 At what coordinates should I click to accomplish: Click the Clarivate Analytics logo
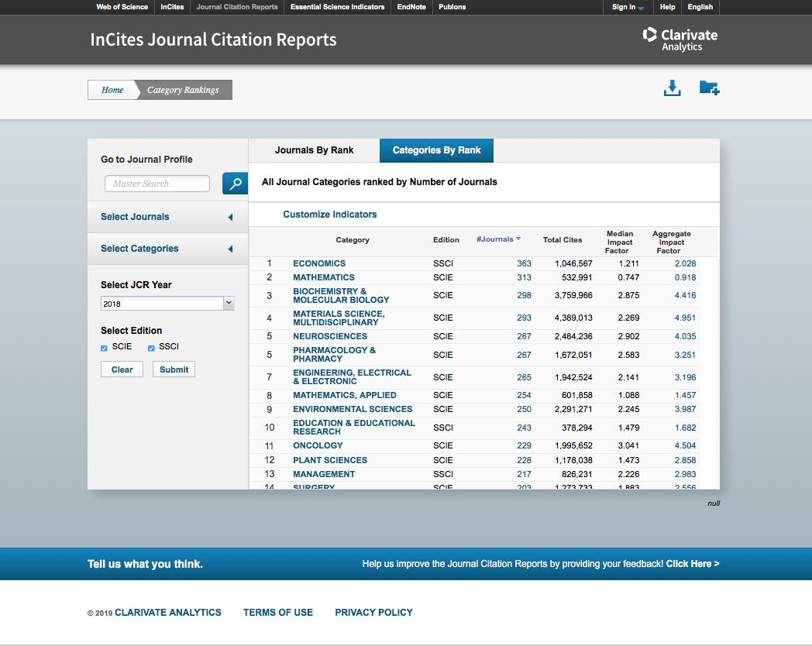680,40
